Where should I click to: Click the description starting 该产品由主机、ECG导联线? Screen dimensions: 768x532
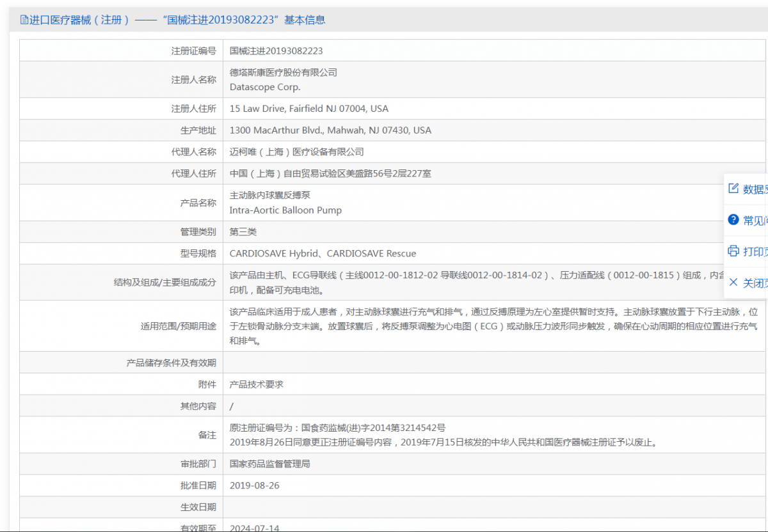click(477, 283)
